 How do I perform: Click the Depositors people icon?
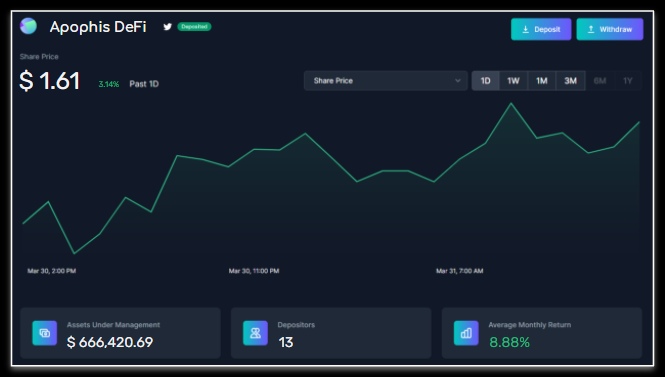(255, 333)
